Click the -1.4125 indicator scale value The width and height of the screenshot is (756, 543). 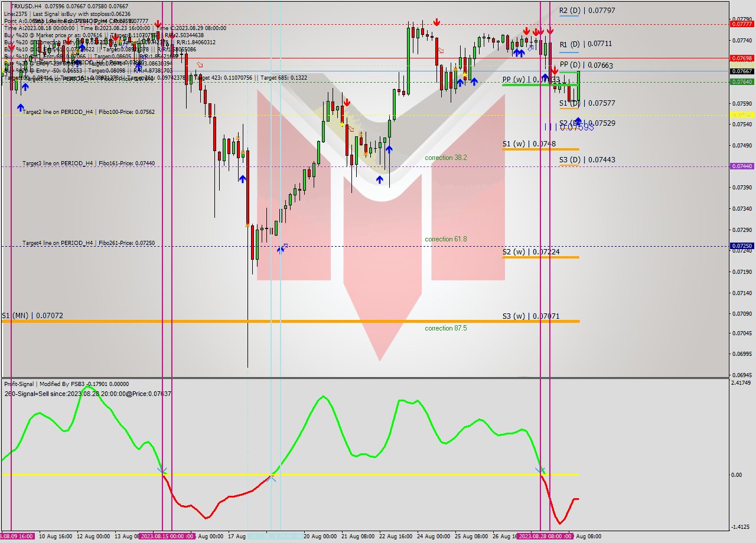[741, 527]
